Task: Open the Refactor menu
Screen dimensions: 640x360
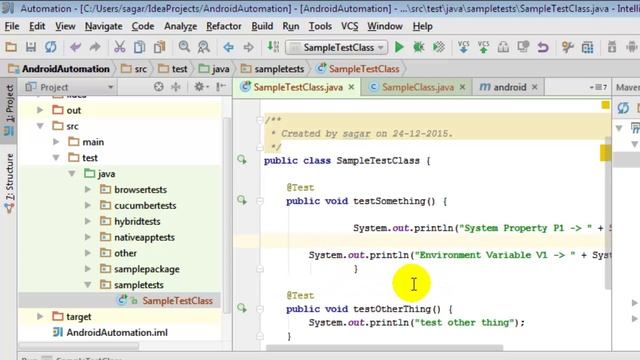Action: click(x=224, y=27)
